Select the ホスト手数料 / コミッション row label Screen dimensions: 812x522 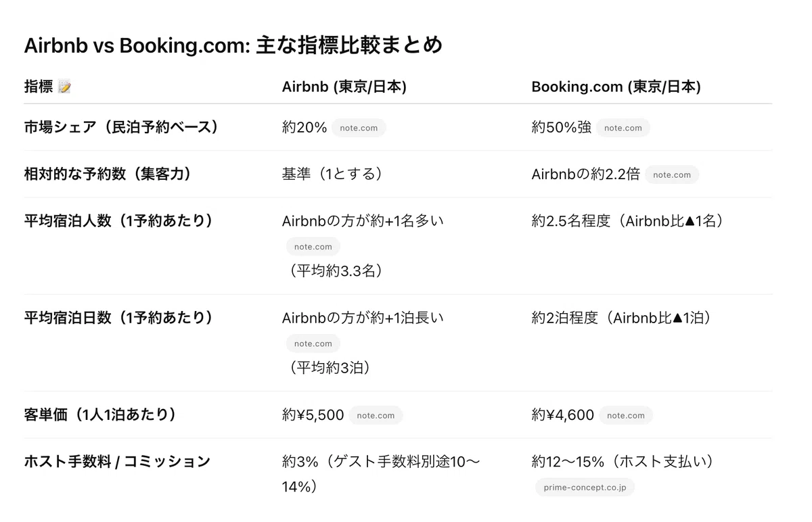(118, 461)
